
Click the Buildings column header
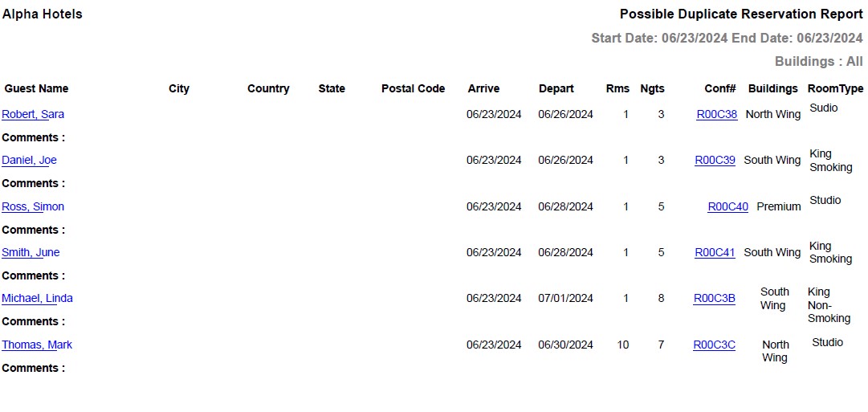point(772,88)
